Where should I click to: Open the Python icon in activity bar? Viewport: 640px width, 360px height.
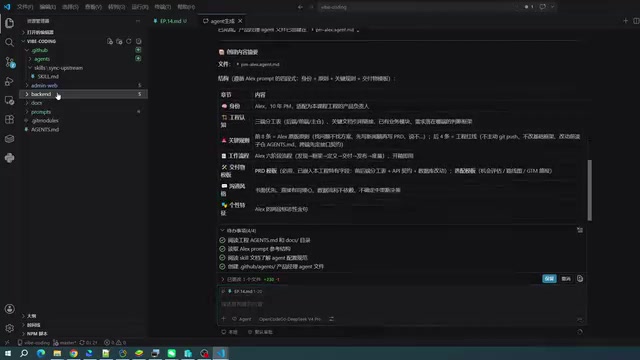coord(9,158)
